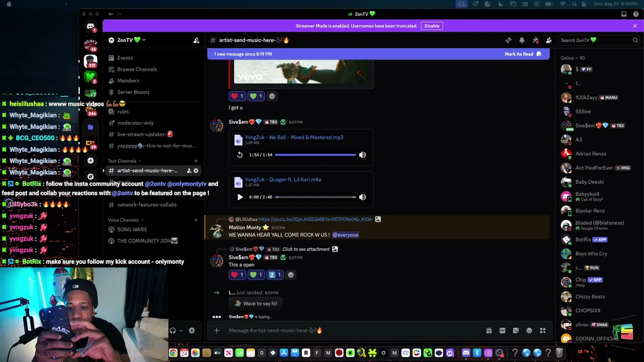Viewport: 644px width, 362px height.
Task: Mute the We Ball audio player
Action: 362,155
